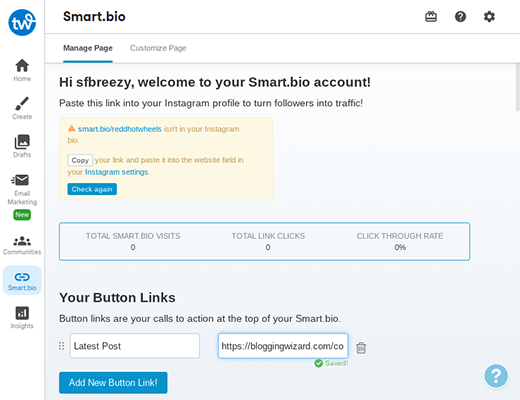Click the New badge under Email Marketing
This screenshot has height=400, width=520.
point(22,215)
